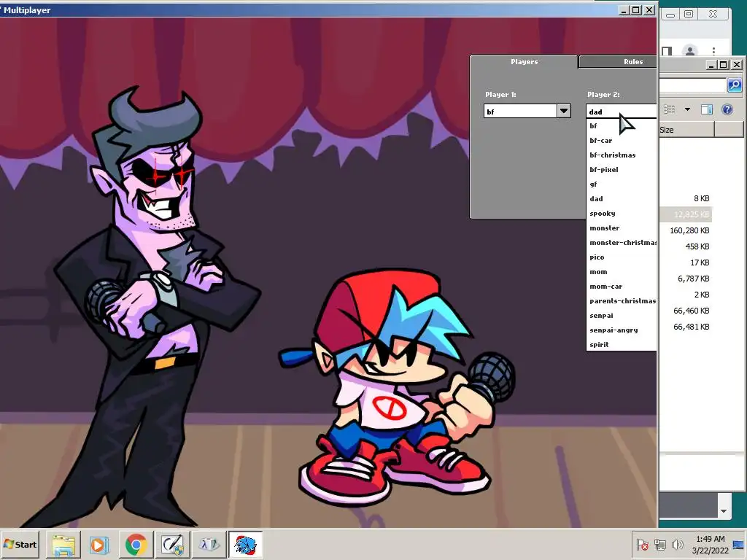Close the Multiplayer window
This screenshot has width=747, height=560.
[649, 9]
